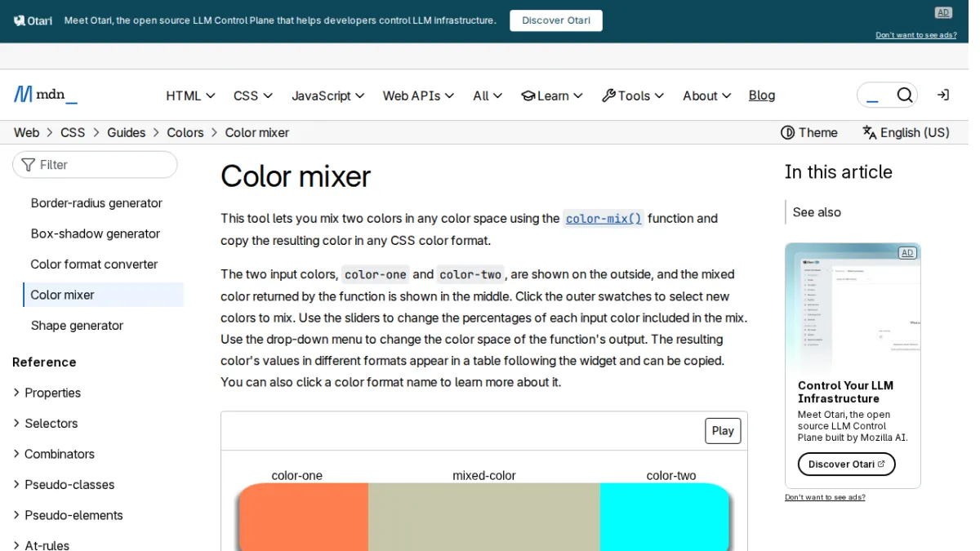Open Box-shadow generator in sidebar

96,233
